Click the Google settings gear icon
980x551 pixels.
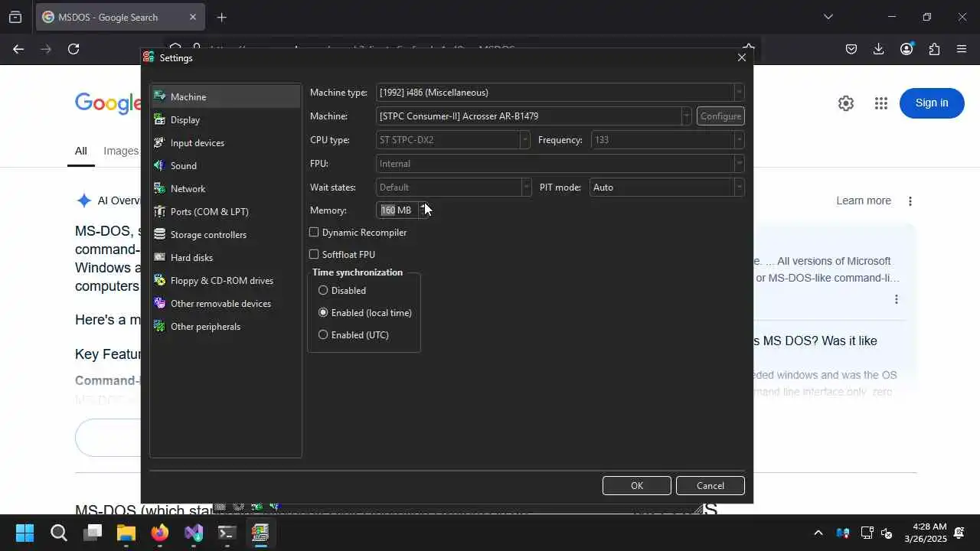(846, 103)
